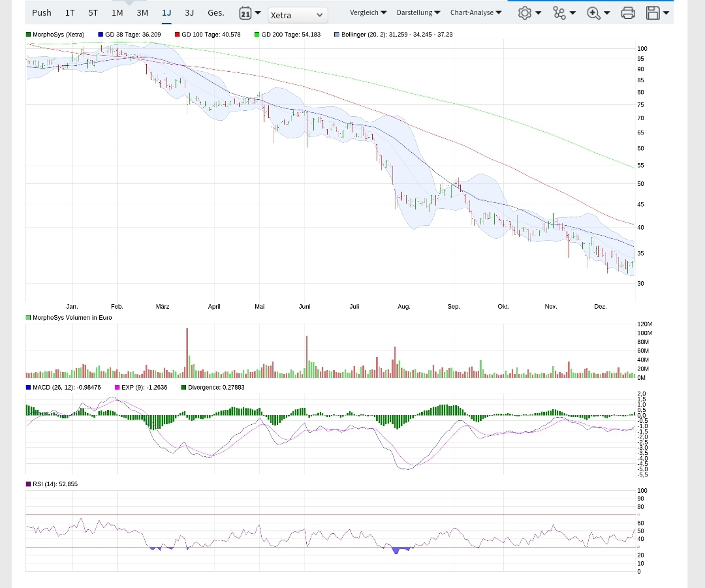
Task: Click the MorphoSys (Xetra) legend color box
Action: point(28,34)
